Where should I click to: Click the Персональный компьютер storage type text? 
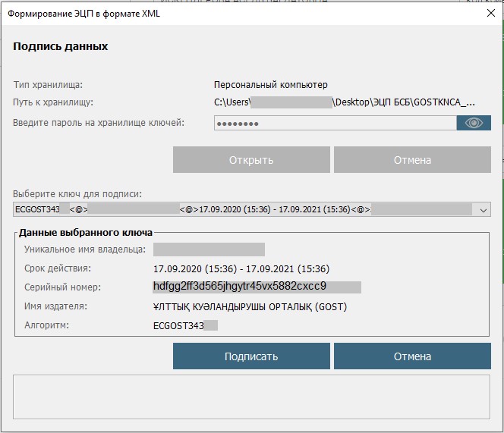click(x=270, y=85)
